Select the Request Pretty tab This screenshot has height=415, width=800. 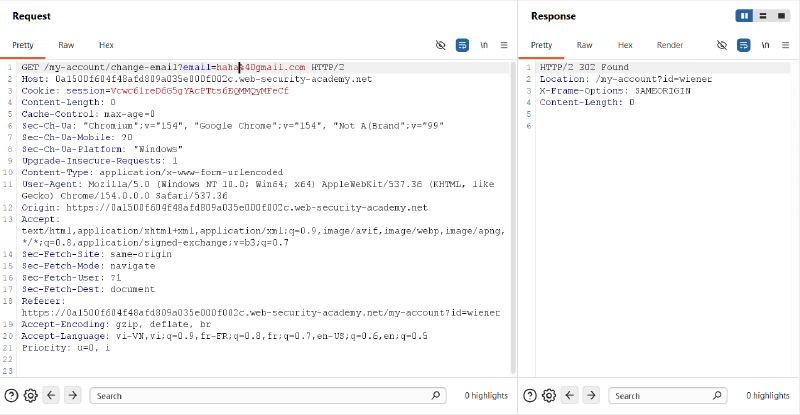click(23, 45)
